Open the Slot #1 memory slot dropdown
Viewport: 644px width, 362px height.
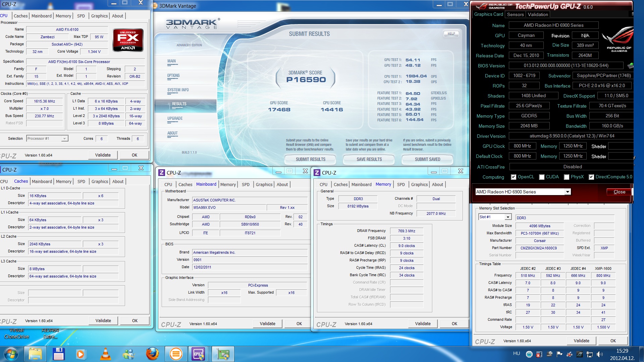(508, 217)
